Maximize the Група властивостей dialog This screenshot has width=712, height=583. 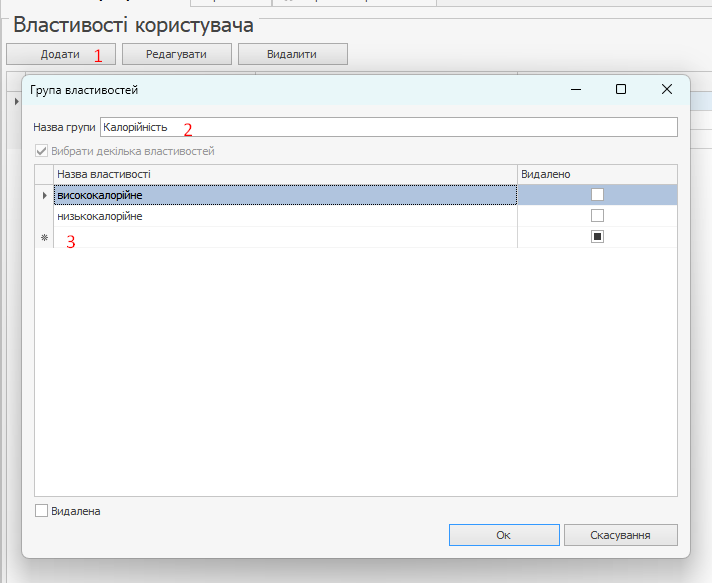tap(621, 90)
